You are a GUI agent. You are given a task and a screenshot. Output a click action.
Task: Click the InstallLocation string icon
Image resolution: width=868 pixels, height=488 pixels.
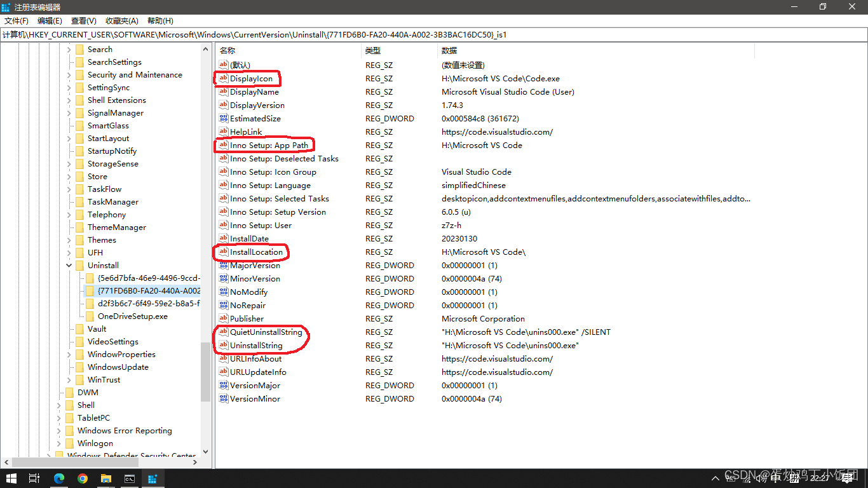[x=223, y=252]
